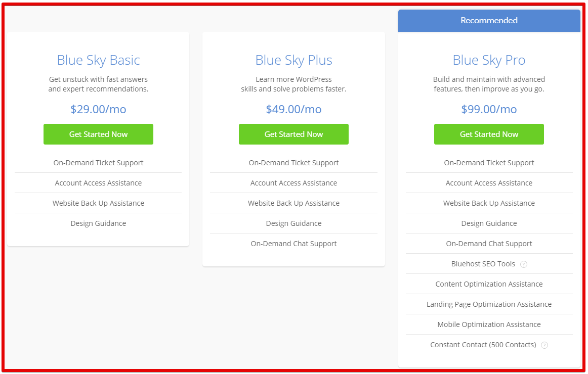Click Get Started Now under Blue Sky Pro
This screenshot has width=588, height=374.
pyautogui.click(x=489, y=134)
